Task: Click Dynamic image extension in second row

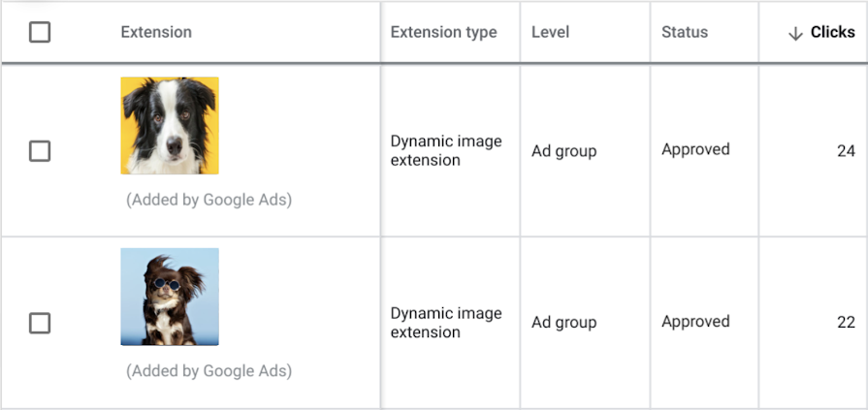Action: point(446,323)
